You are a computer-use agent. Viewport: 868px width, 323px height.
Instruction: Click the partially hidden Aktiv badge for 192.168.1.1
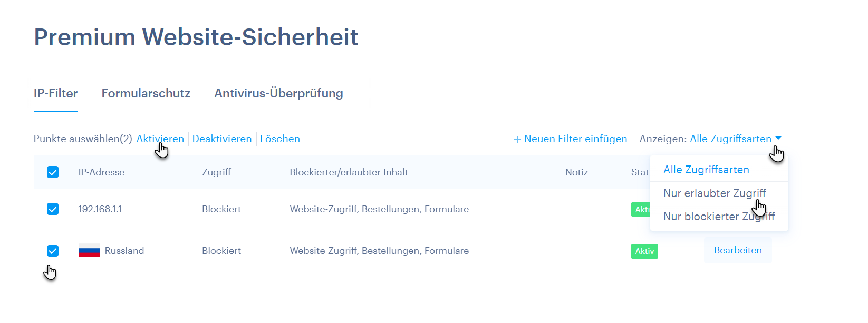[641, 209]
